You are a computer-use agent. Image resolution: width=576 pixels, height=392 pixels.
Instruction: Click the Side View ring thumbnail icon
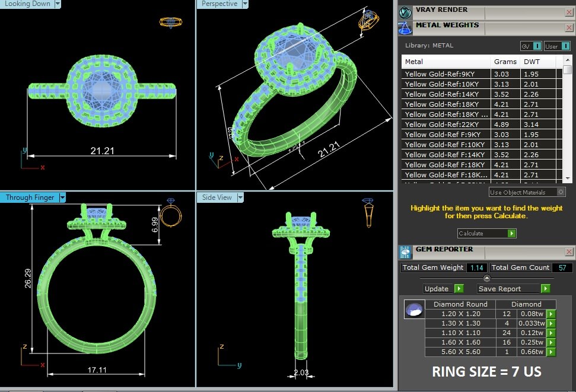click(368, 212)
